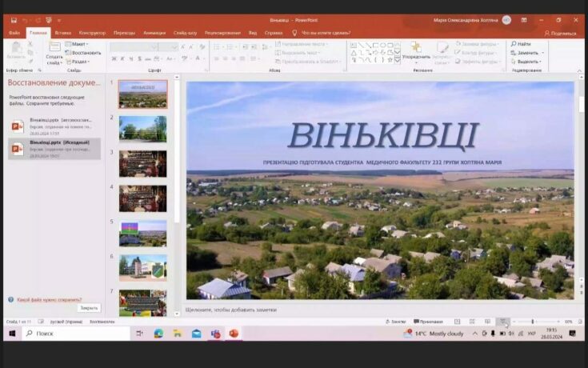Click the help icon beside Какой файл нужно сохранить
Image resolution: width=588 pixels, height=368 pixels.
click(10, 299)
